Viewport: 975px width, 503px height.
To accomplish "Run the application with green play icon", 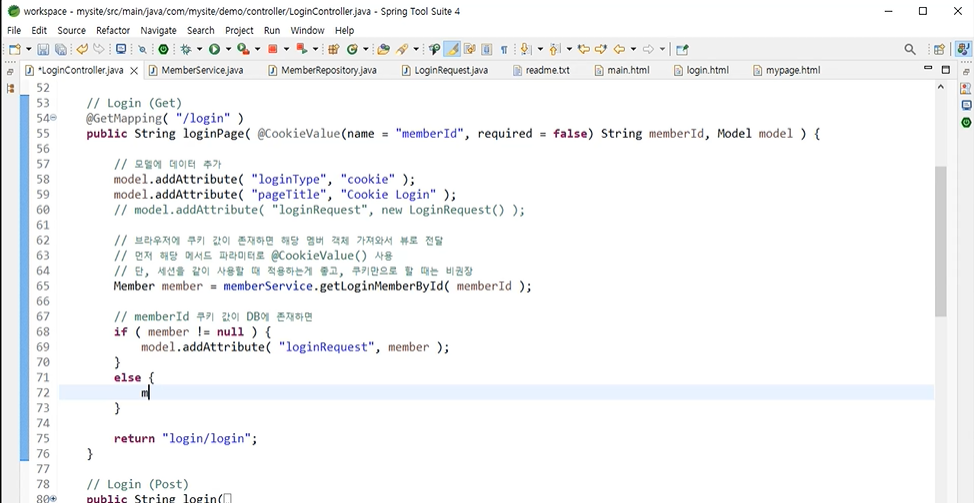I will 214,49.
